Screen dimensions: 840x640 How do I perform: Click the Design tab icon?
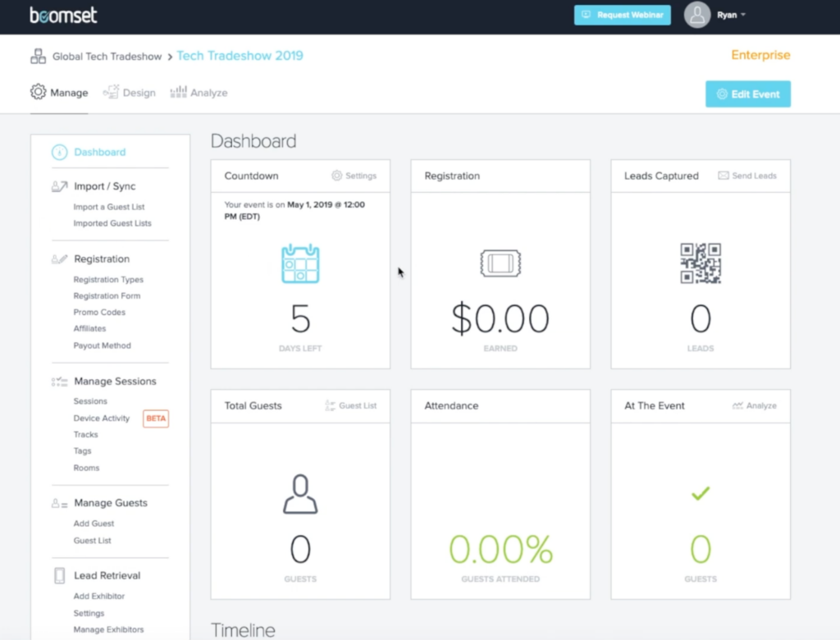pyautogui.click(x=111, y=92)
